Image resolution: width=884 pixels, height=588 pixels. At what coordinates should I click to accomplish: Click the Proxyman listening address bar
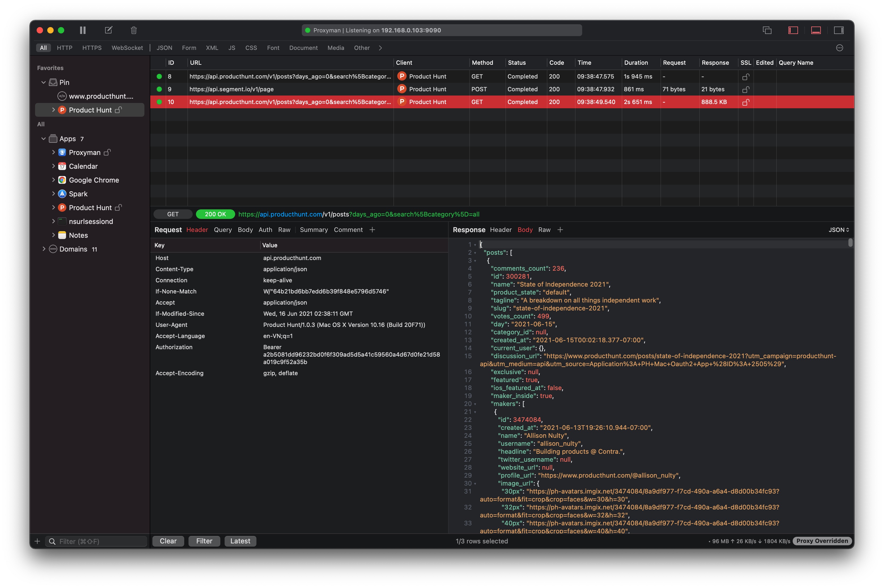click(442, 30)
